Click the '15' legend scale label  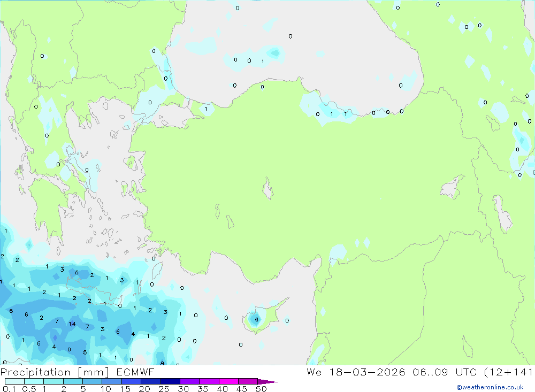pos(125,389)
